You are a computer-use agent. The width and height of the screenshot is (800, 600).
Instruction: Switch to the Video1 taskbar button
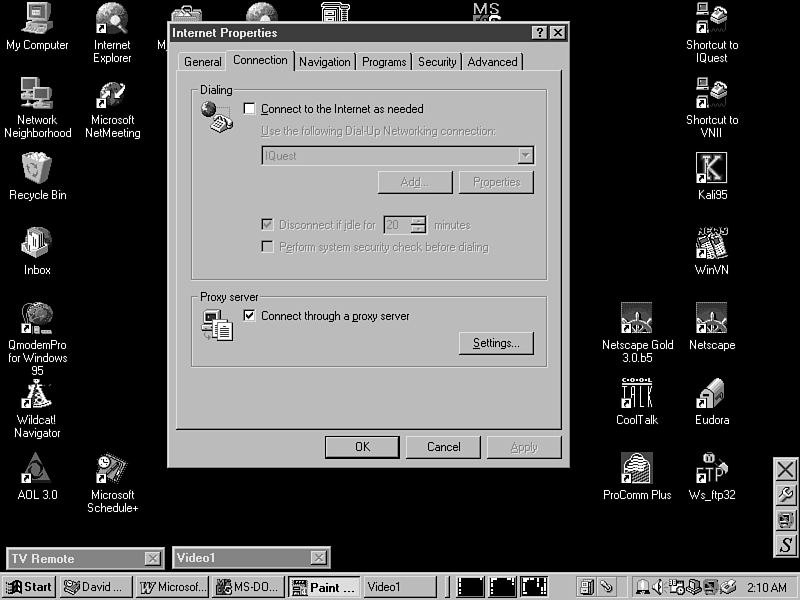click(401, 587)
